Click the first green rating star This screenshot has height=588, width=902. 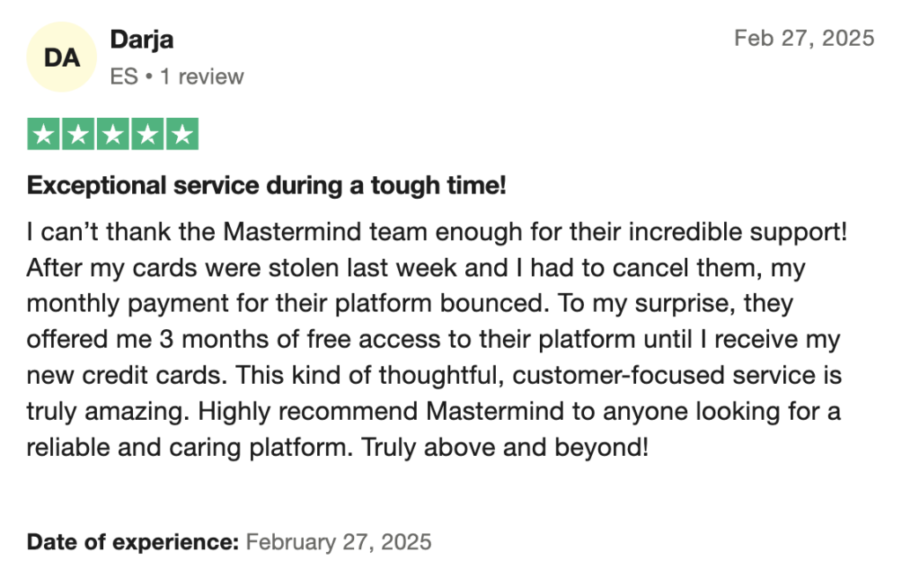coord(44,134)
